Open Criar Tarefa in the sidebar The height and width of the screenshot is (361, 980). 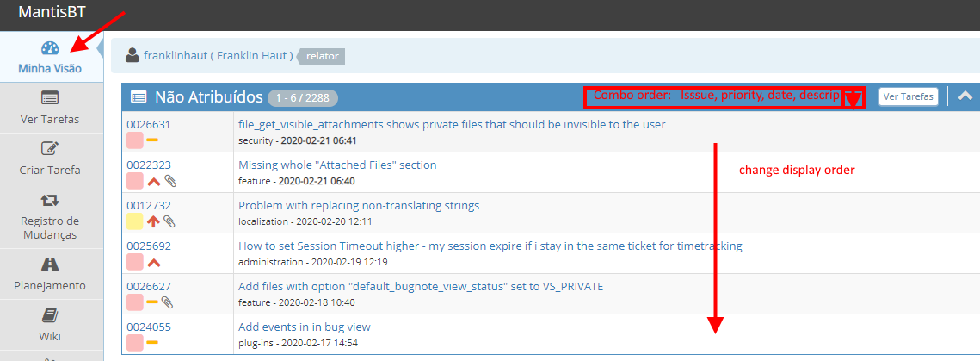coord(50,148)
